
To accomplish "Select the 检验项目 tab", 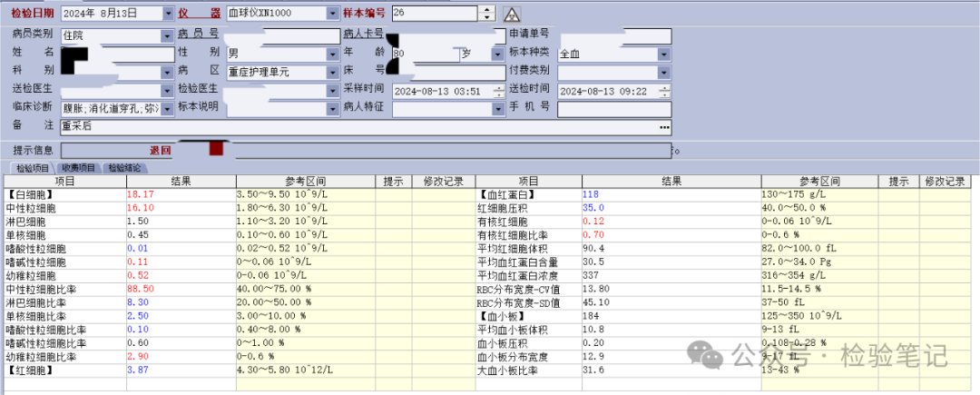I will tap(31, 168).
